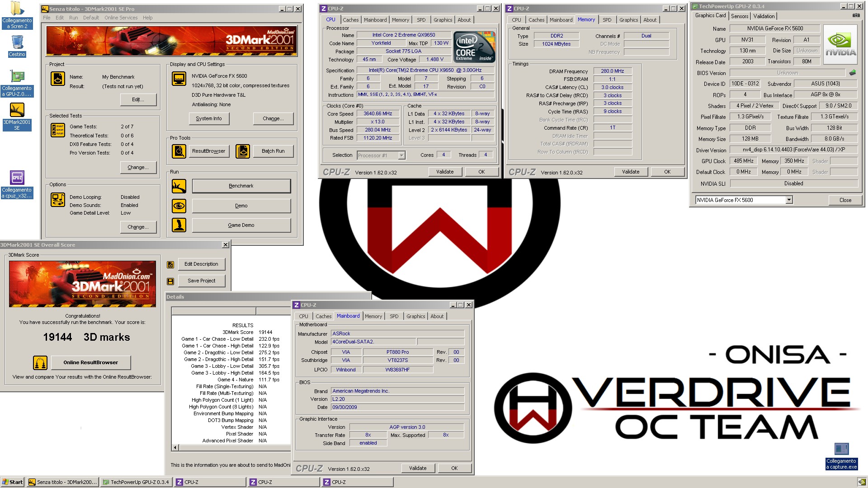Click OK in the CPU-Z Mainboard window

coord(454,468)
